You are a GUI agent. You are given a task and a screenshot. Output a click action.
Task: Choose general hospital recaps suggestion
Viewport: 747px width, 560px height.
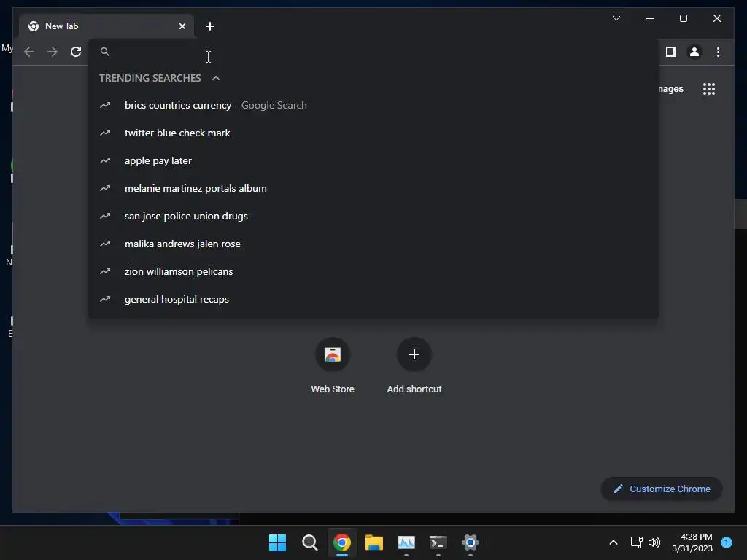tap(374, 299)
